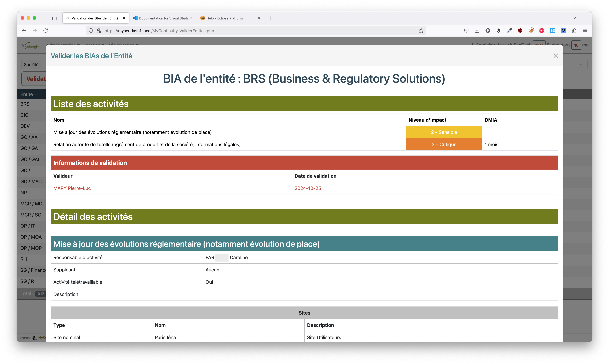Image resolution: width=609 pixels, height=364 pixels.
Task: Select the DEV entity row
Action: 31,126
